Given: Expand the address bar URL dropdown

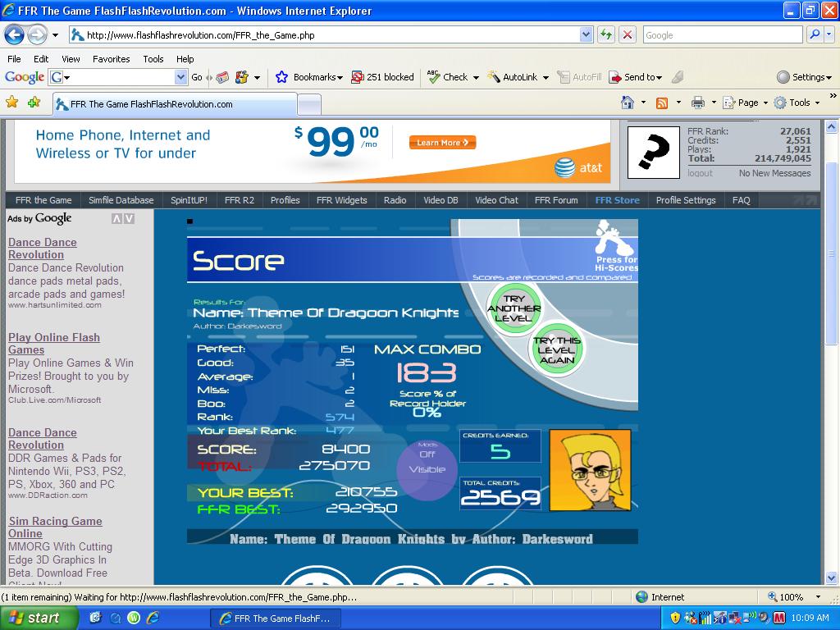Looking at the screenshot, I should (x=586, y=35).
